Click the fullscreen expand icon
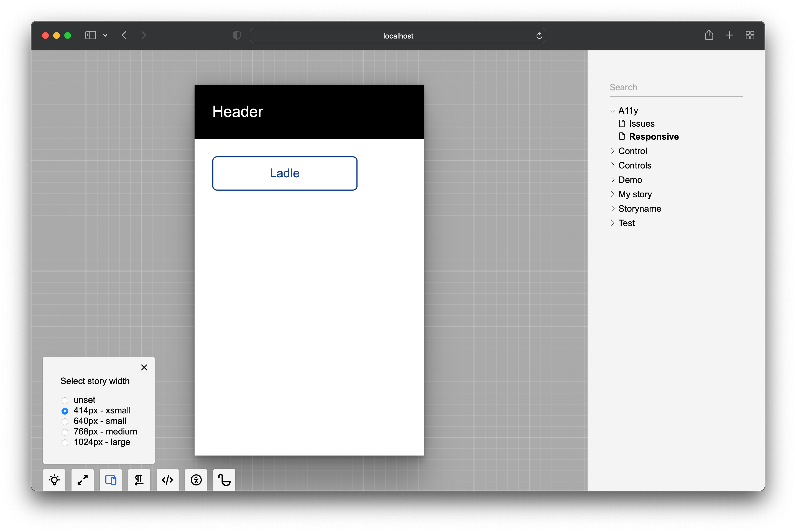The image size is (796, 532). pos(83,479)
